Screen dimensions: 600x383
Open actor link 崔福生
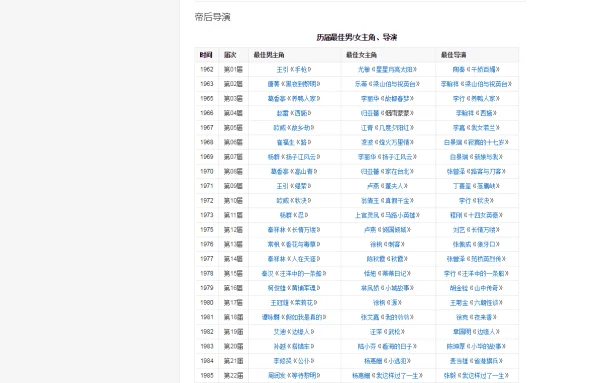click(x=285, y=142)
